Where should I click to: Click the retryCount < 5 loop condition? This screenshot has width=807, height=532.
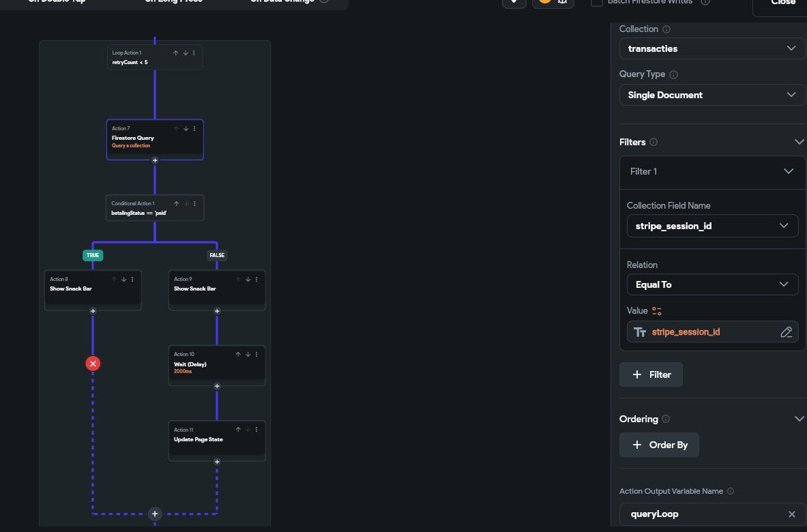pyautogui.click(x=130, y=63)
